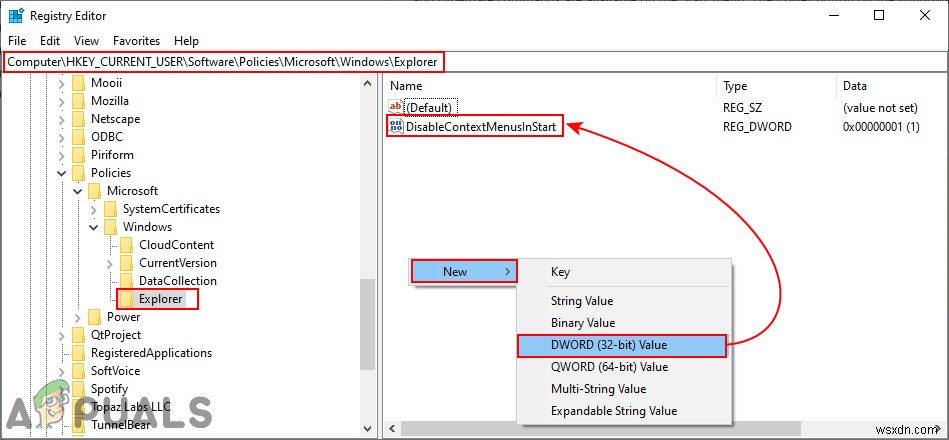Expand the SoftVoice key
Image resolution: width=949 pixels, height=440 pixels.
[62, 371]
